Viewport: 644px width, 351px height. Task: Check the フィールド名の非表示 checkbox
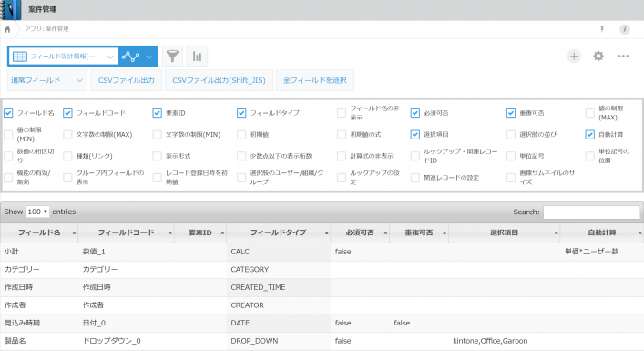[342, 113]
